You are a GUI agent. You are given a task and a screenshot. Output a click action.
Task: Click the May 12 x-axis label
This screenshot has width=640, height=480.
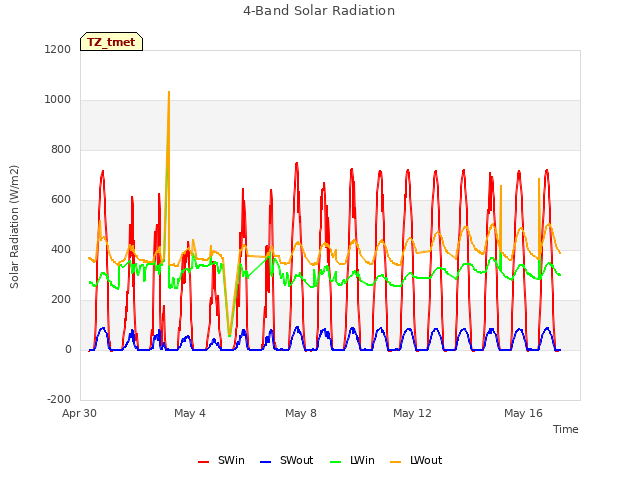point(412,413)
